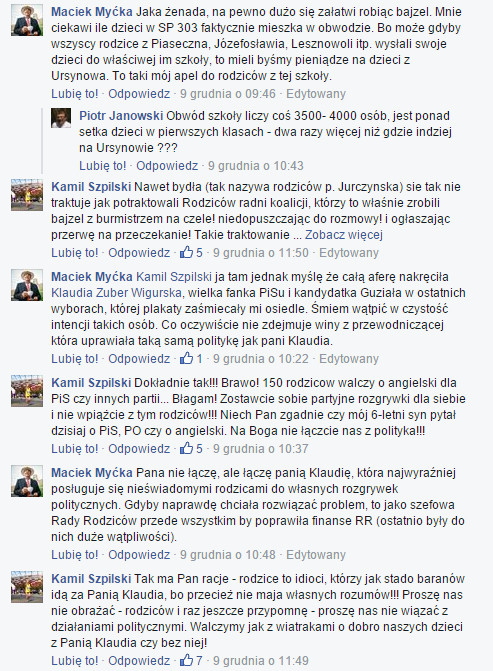Click the thumbs-up icon with 7 likes at 11:49
493x671 pixels.
[x=186, y=660]
